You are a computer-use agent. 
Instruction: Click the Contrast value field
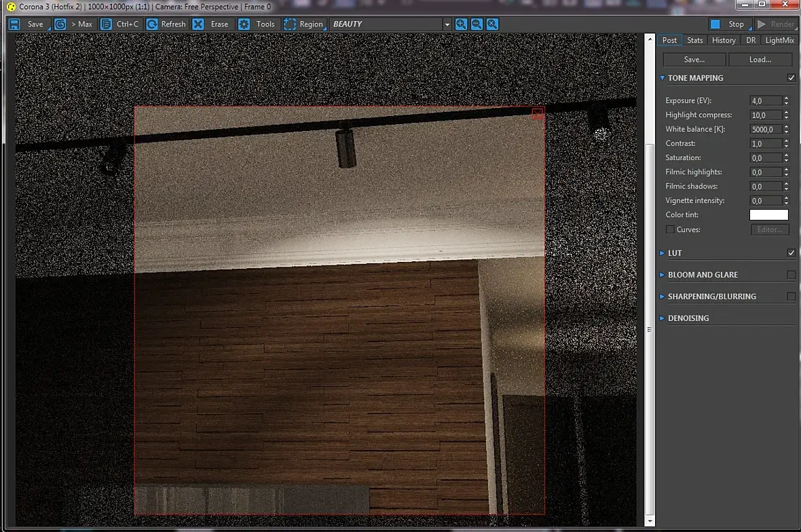pos(766,144)
